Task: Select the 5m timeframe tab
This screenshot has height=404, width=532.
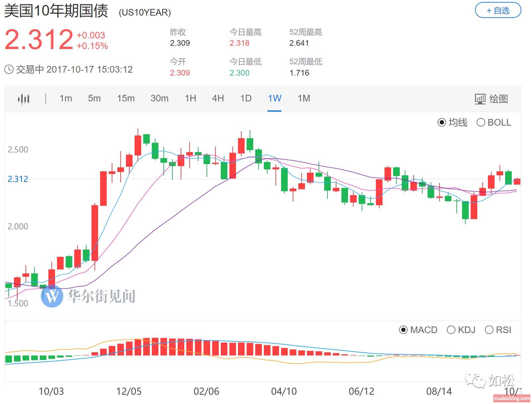Action: [x=94, y=98]
